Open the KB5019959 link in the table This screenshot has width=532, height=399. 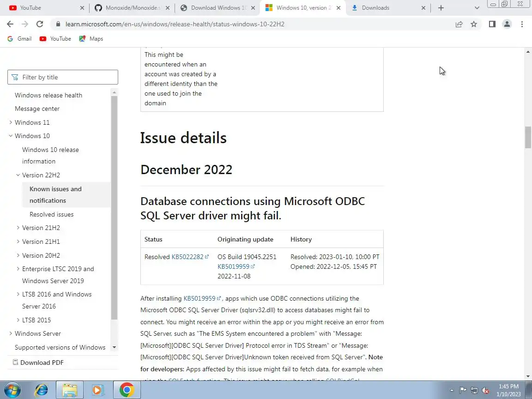[x=236, y=266]
